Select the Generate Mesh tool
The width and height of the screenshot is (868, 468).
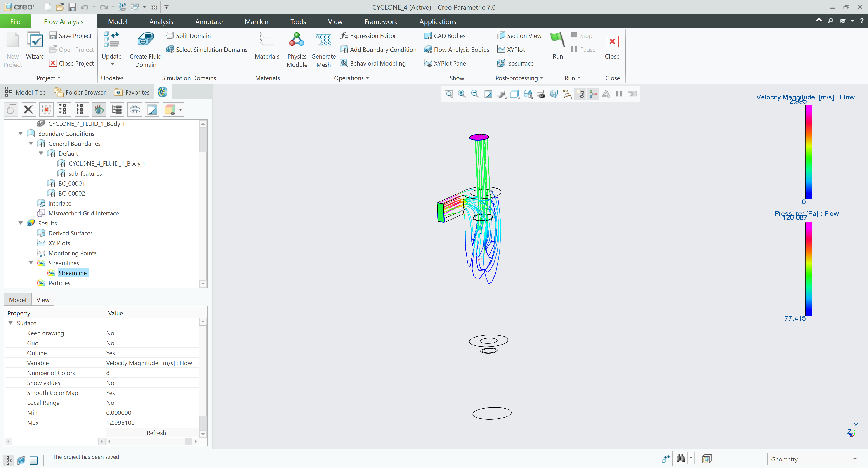[x=323, y=50]
